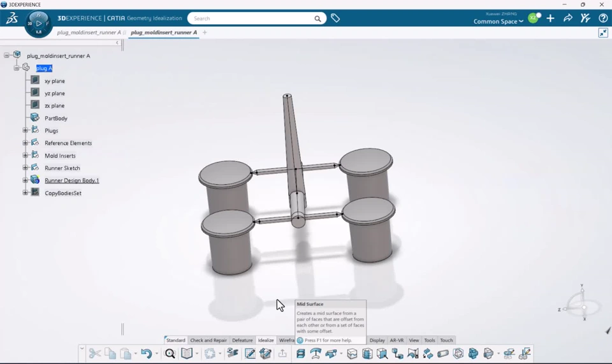Screen dimensions: 612x364
Task: Open the Help question mark icon
Action: coord(603,18)
